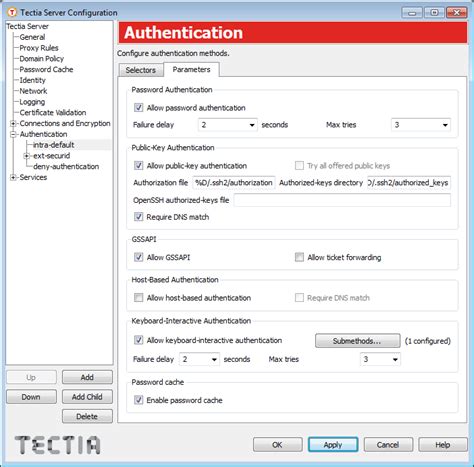Disable Allow GSSAPI checkbox
The image size is (474, 467).
(x=138, y=257)
